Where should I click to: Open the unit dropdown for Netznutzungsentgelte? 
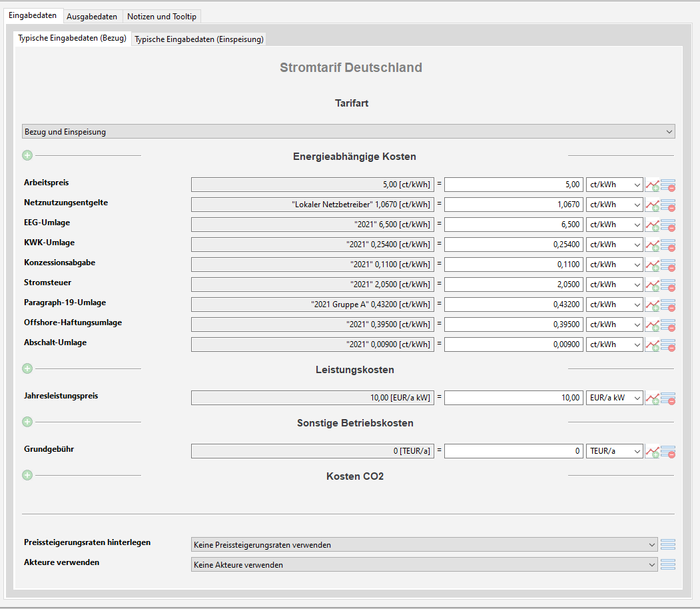point(614,205)
